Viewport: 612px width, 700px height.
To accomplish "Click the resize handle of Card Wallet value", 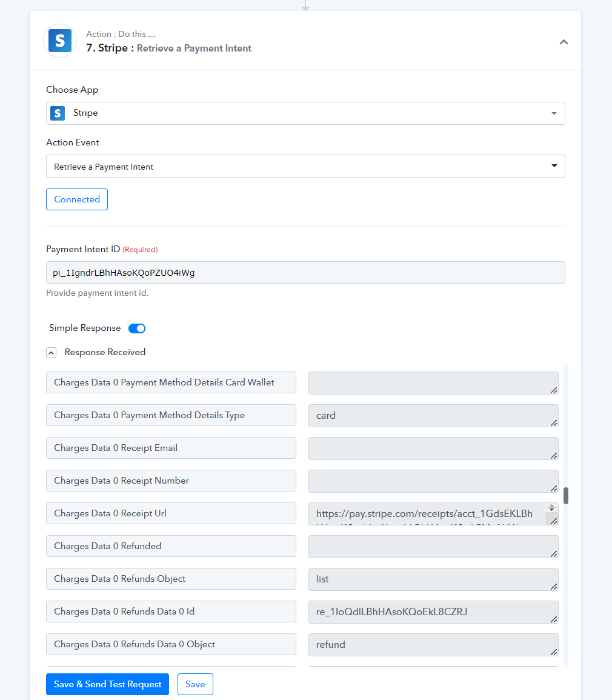I will (554, 390).
